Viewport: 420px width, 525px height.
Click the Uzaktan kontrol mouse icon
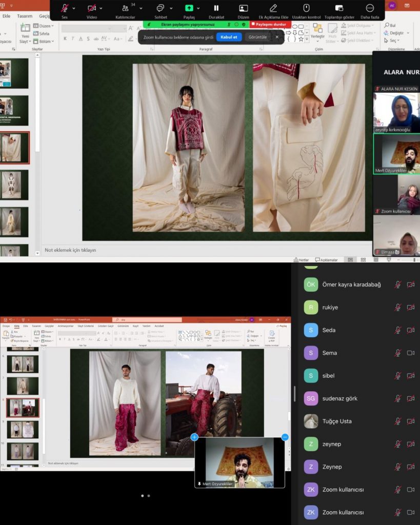click(306, 8)
